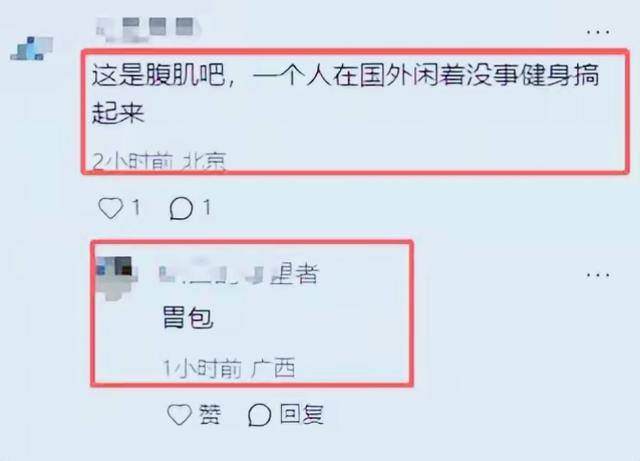The width and height of the screenshot is (640, 461).
Task: Click the reply count next to top bubble
Action: point(207,207)
